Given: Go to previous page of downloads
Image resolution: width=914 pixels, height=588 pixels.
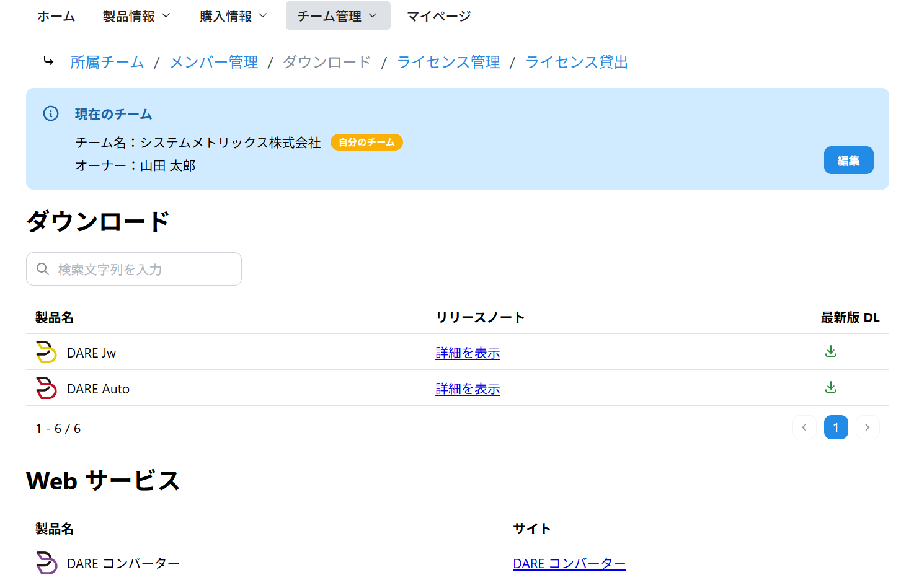Looking at the screenshot, I should pyautogui.click(x=804, y=428).
